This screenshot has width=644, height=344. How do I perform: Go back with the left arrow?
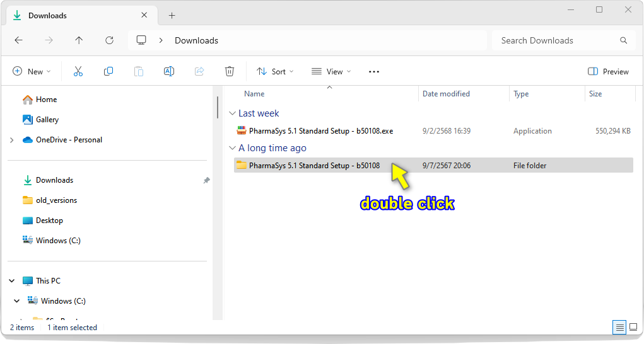(18, 40)
